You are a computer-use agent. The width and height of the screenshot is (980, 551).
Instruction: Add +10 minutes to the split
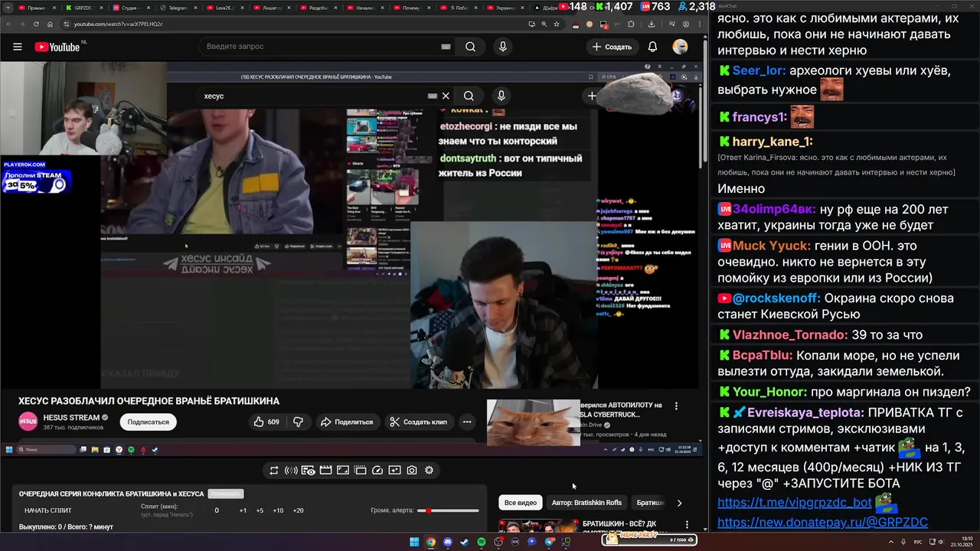click(278, 510)
